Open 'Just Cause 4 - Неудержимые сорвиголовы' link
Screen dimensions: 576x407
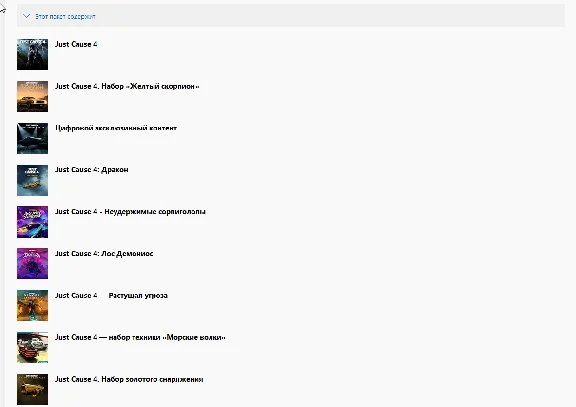point(130,212)
